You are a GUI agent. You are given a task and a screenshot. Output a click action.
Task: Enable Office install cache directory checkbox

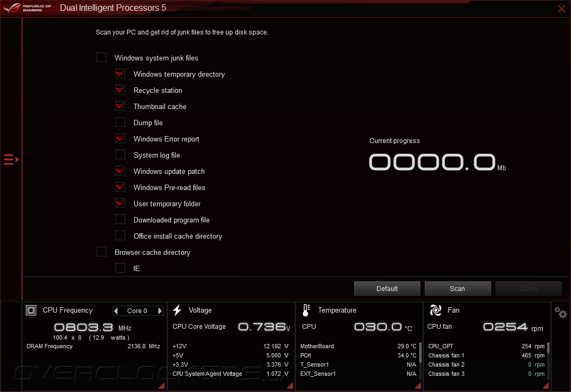click(x=120, y=236)
